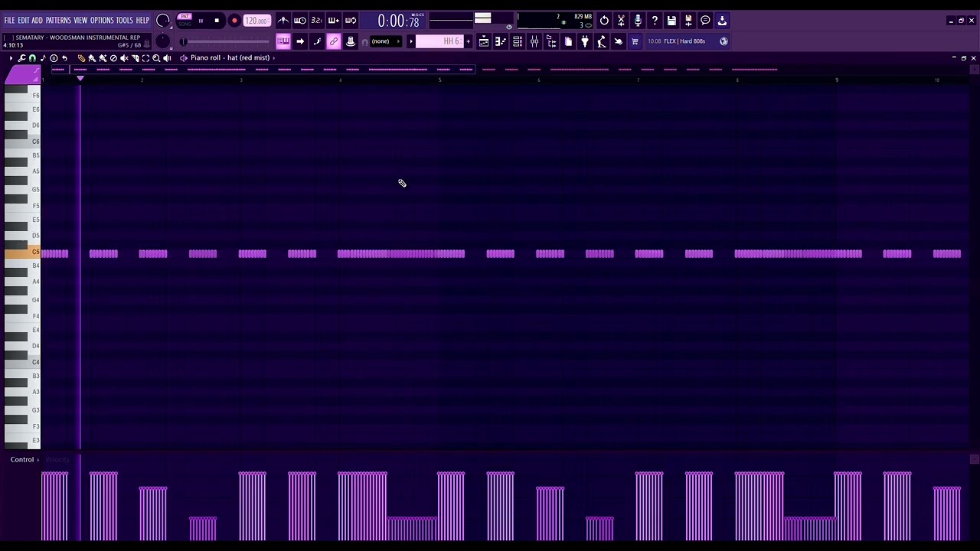Screen dimensions: 980x551
Task: Open the HH 6 pattern selector
Action: point(439,41)
